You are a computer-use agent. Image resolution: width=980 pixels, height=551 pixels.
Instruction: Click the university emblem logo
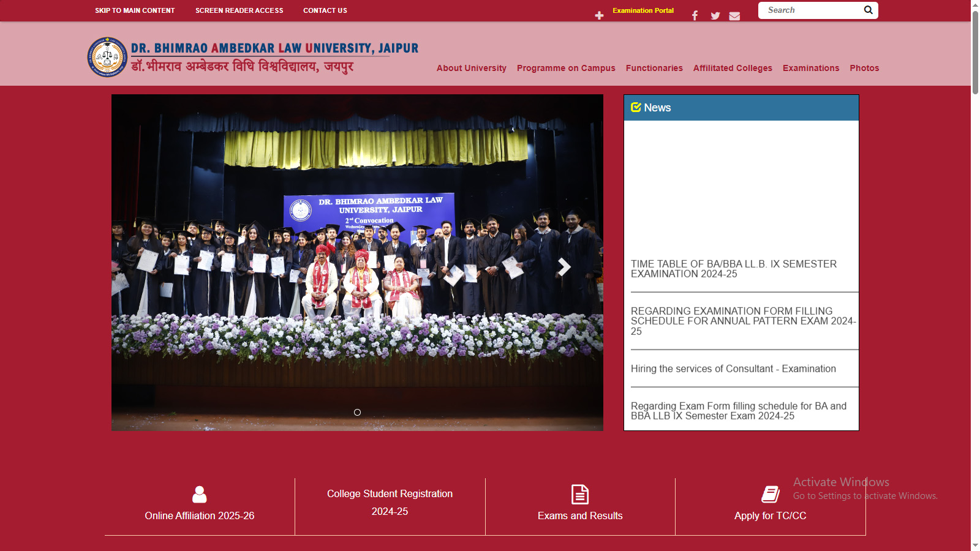click(x=107, y=57)
